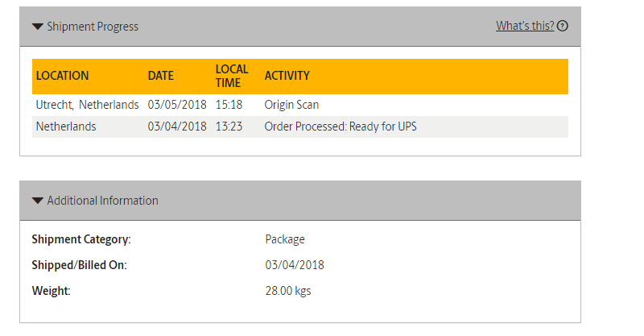
Task: Click the 15:18 local time cell
Action: (229, 105)
